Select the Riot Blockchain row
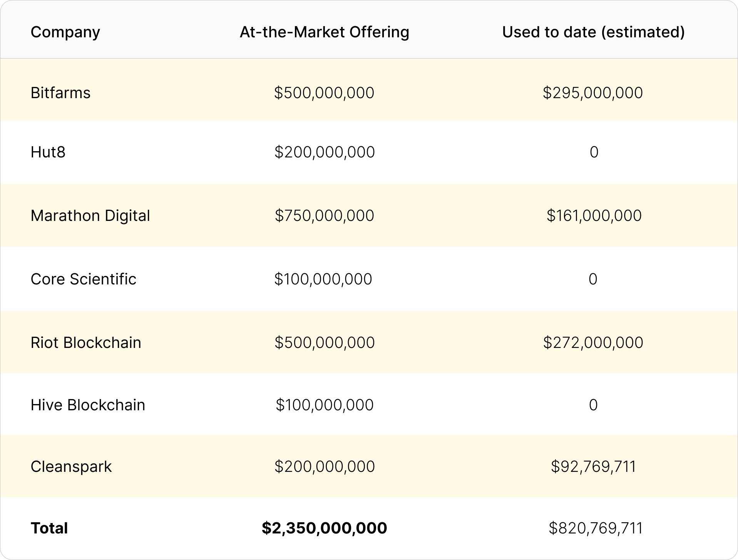The width and height of the screenshot is (738, 560). (x=86, y=342)
